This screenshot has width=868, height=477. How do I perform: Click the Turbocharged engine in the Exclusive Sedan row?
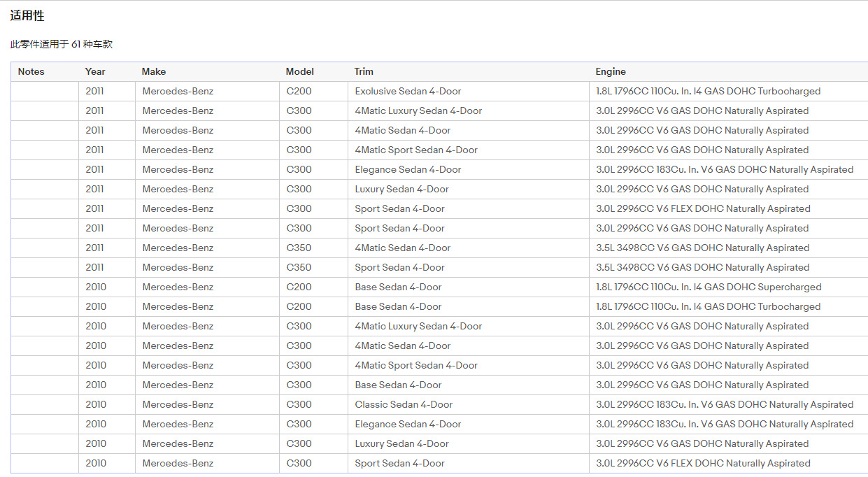click(708, 91)
